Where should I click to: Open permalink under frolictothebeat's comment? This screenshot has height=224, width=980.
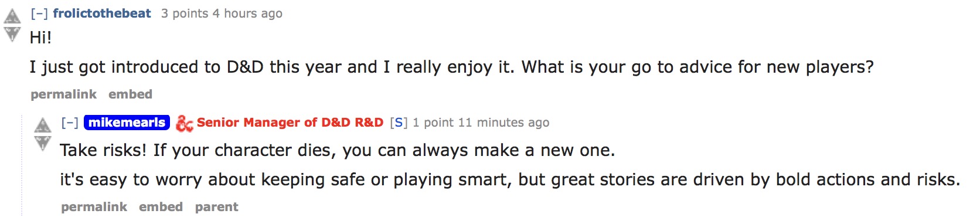tap(64, 94)
